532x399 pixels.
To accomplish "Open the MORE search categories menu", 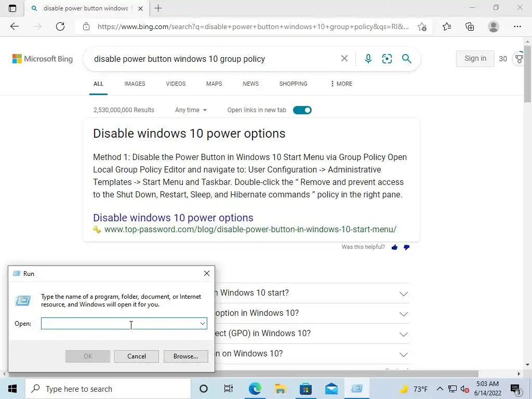I will [x=341, y=84].
